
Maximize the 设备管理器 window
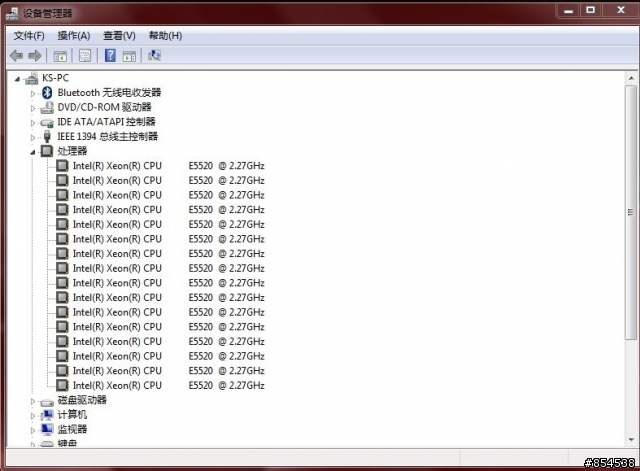click(x=590, y=10)
